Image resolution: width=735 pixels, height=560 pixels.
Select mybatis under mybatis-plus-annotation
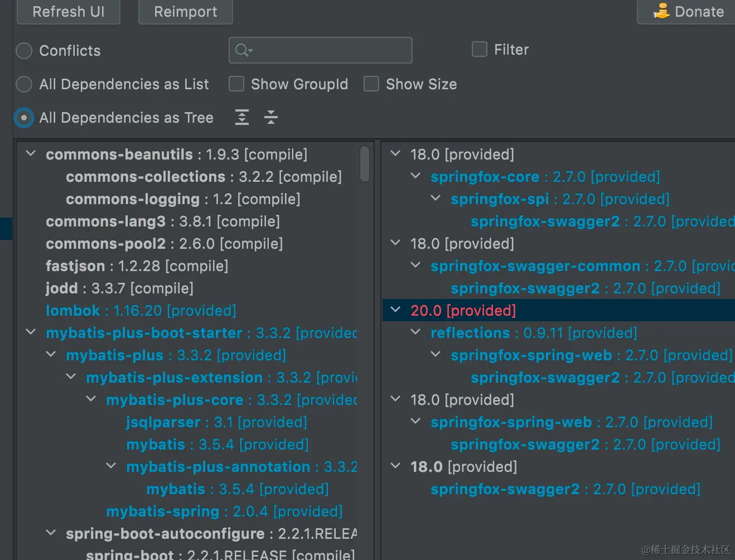[237, 489]
